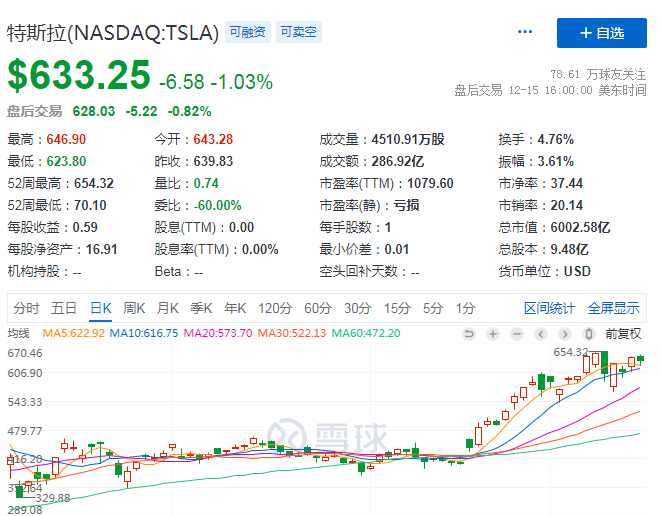Select the 年K chart tab
Image resolution: width=661 pixels, height=516 pixels.
pyautogui.click(x=235, y=308)
